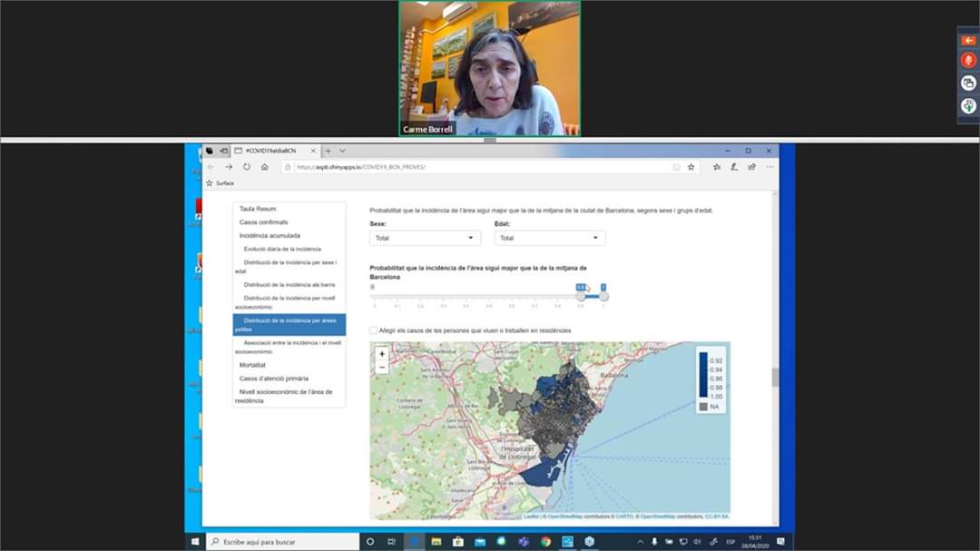Toggle the camera in the call sidebar
The image size is (980, 551).
[x=968, y=83]
